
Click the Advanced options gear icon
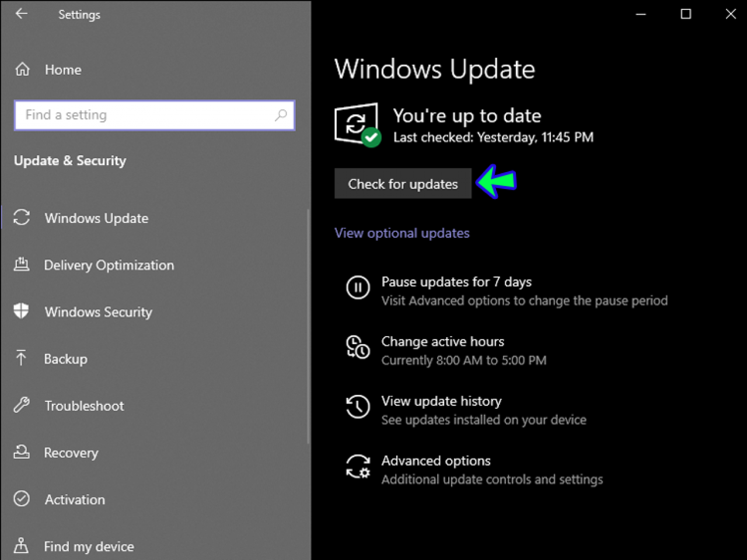click(x=358, y=467)
